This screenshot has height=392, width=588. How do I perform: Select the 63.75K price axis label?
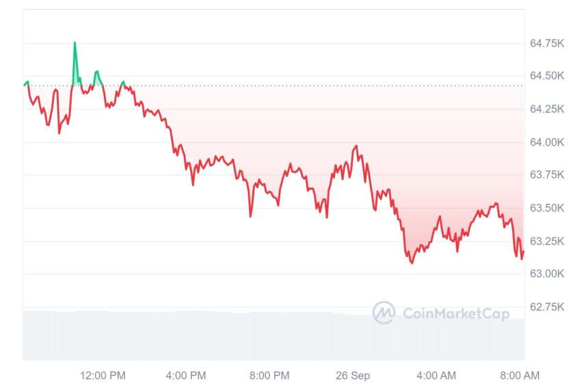pos(547,175)
